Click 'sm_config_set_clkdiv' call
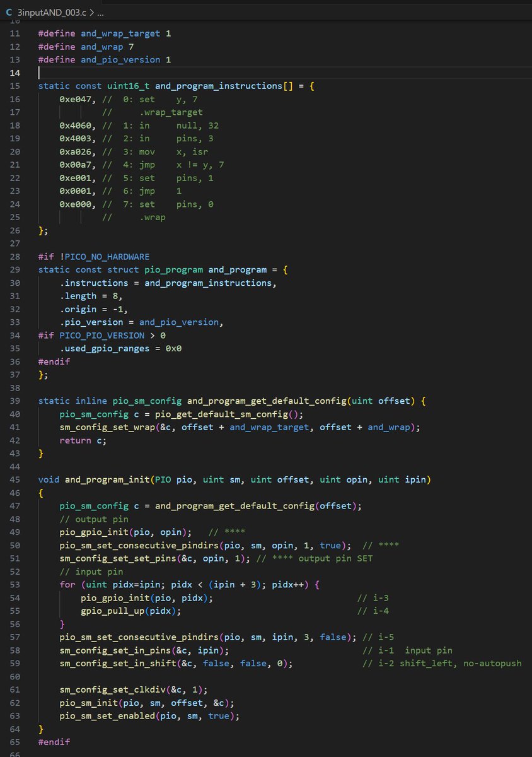This screenshot has width=532, height=757. pos(113,690)
